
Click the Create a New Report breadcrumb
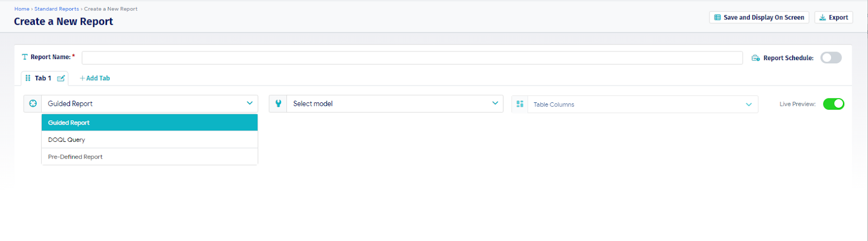point(111,9)
